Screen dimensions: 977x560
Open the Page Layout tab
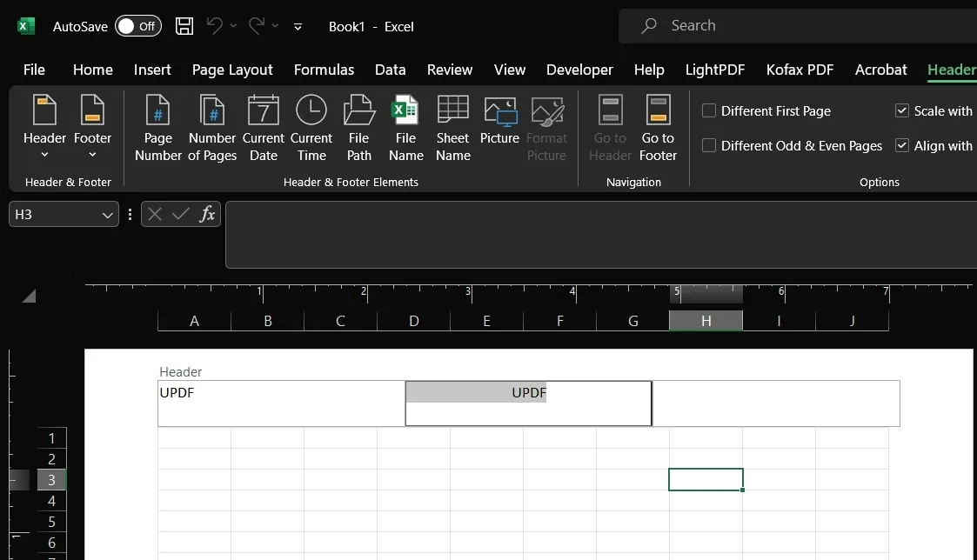(x=232, y=70)
